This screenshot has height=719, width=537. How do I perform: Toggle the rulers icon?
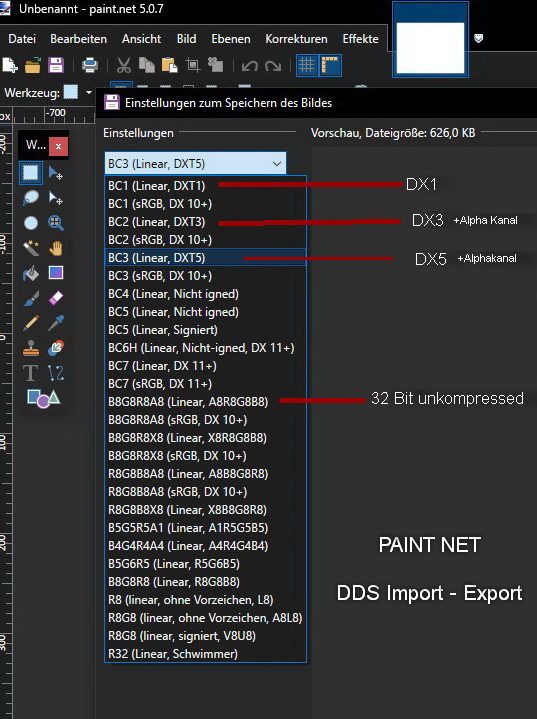[x=330, y=65]
